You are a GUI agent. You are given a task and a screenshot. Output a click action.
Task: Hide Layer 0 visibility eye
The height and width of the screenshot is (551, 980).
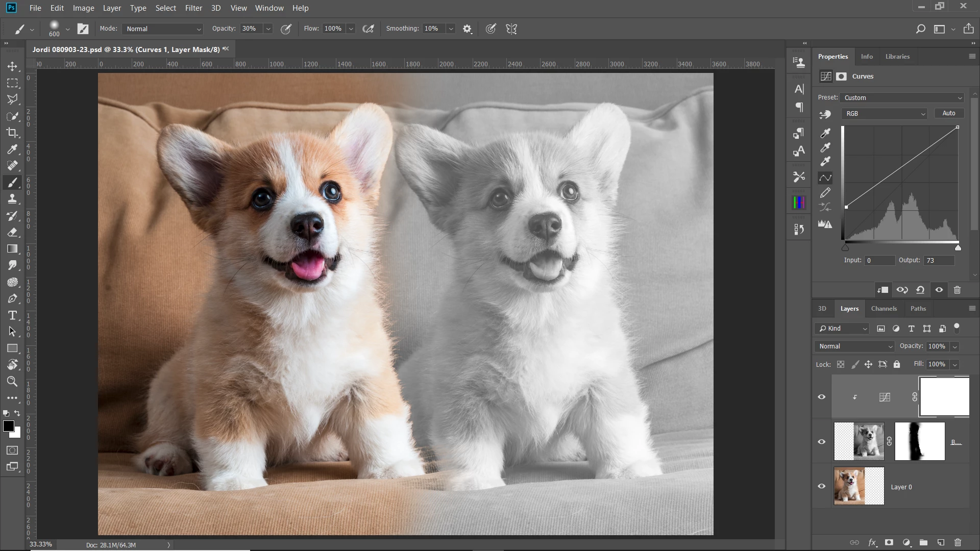pos(821,486)
